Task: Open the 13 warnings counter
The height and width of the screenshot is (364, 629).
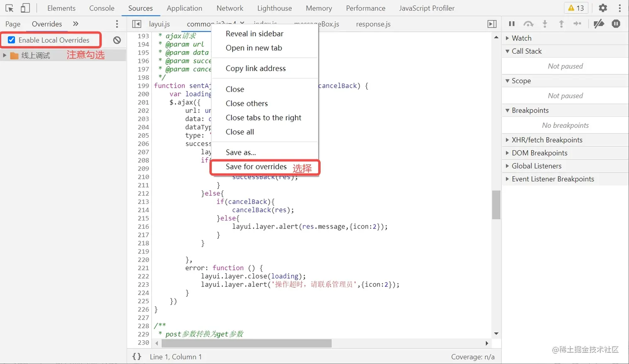Action: [576, 8]
